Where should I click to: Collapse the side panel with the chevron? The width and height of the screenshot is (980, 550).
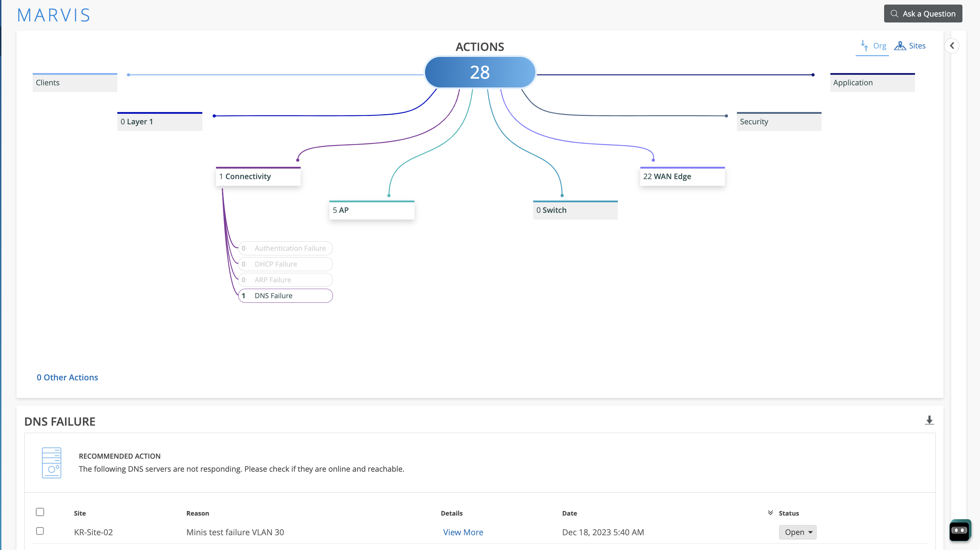tap(952, 46)
